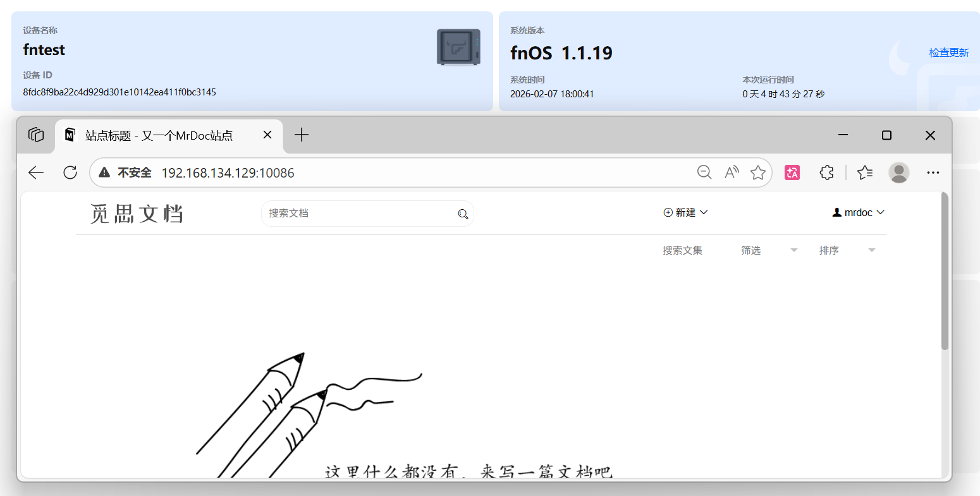Viewport: 980px width, 496px height.
Task: Expand the 筛选 filter dropdown
Action: pyautogui.click(x=769, y=250)
